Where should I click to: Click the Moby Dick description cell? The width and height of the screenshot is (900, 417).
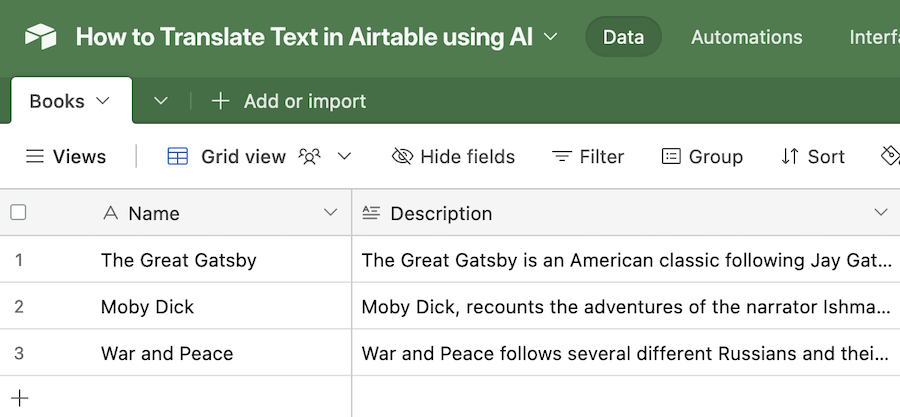626,306
